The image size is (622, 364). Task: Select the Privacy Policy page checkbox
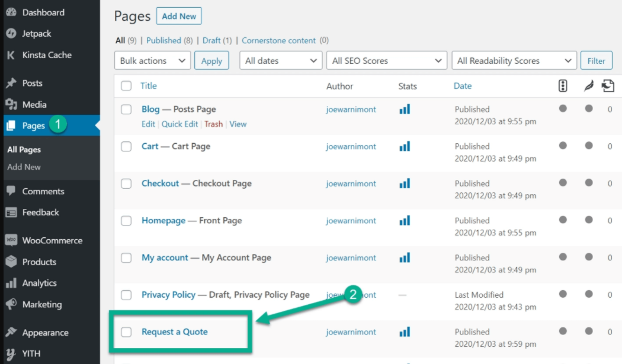126,295
